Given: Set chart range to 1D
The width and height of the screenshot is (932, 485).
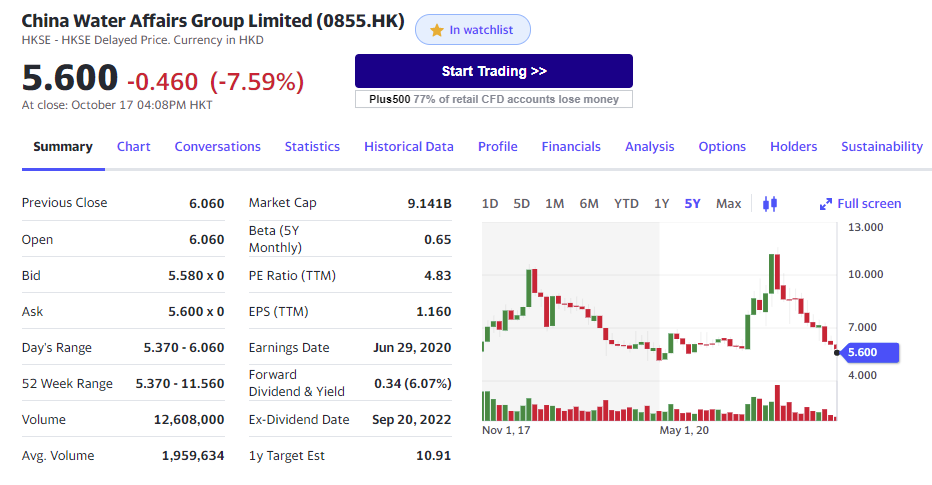Looking at the screenshot, I should point(490,204).
